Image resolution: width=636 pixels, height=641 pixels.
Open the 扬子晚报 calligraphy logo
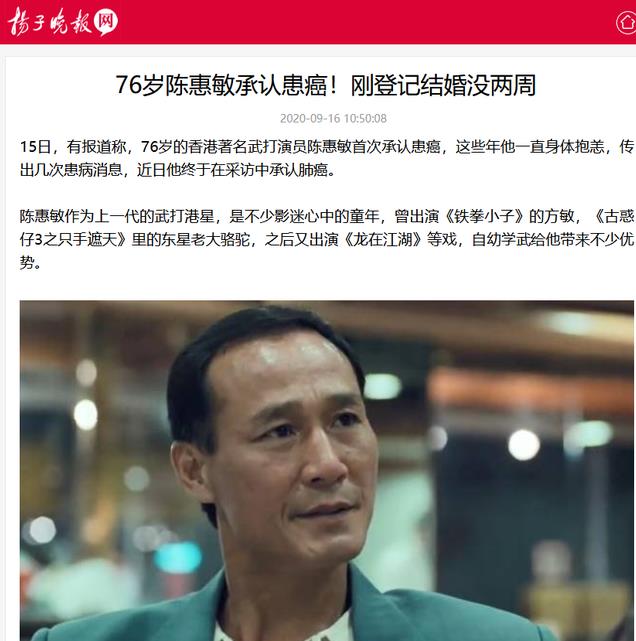coord(49,22)
